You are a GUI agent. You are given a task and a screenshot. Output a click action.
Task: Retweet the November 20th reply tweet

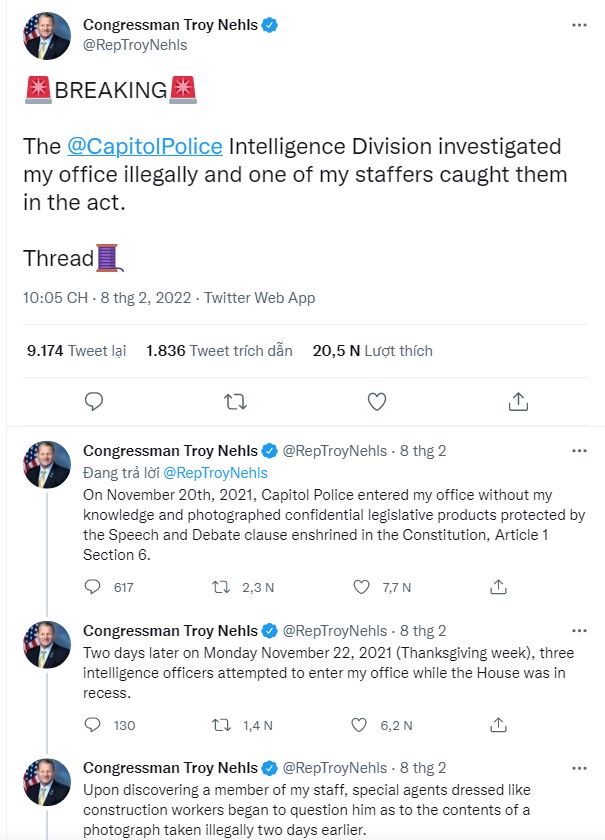(x=223, y=587)
